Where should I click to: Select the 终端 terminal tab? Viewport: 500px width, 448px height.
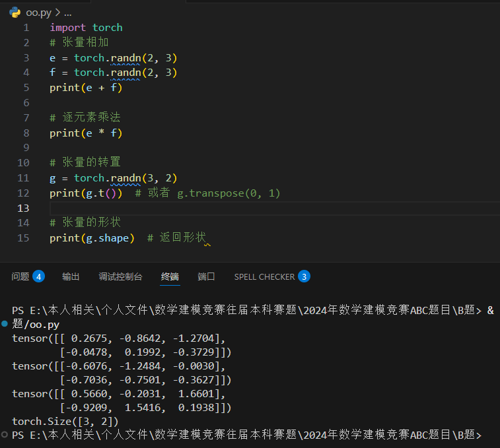170,276
